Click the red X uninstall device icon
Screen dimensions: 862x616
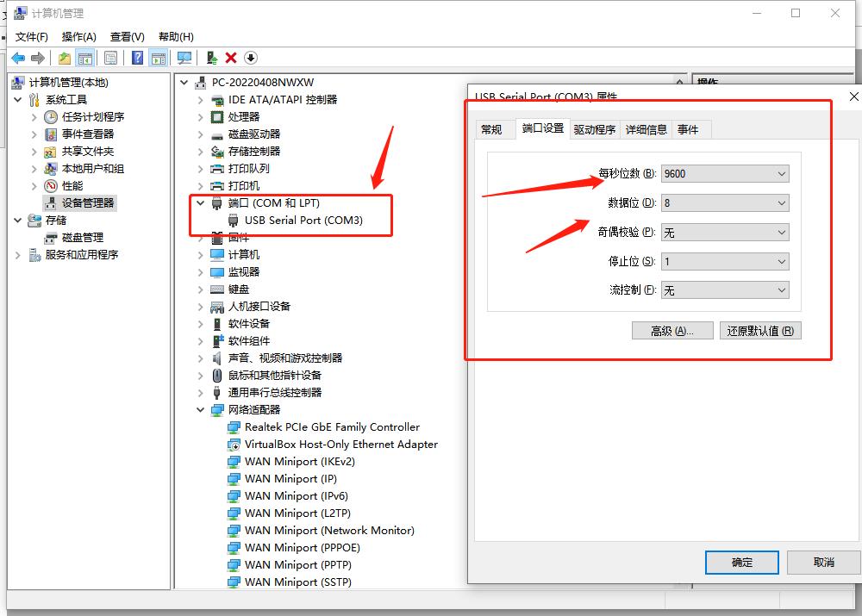(x=231, y=57)
